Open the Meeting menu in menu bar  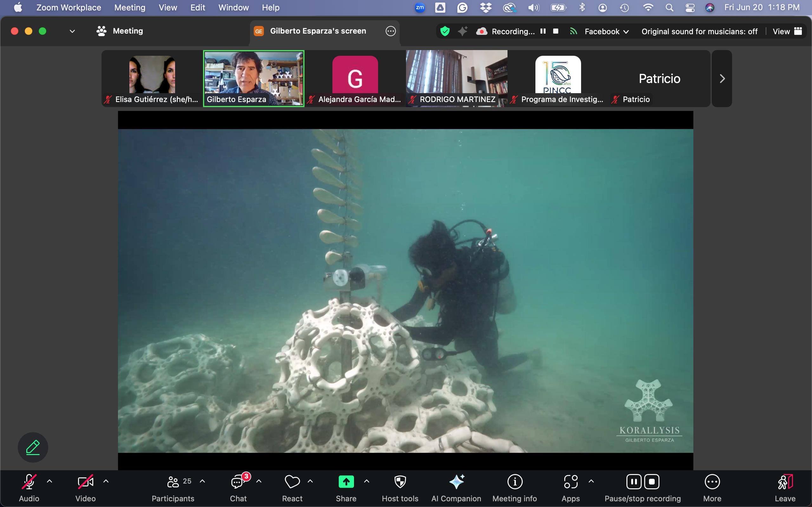pos(129,7)
